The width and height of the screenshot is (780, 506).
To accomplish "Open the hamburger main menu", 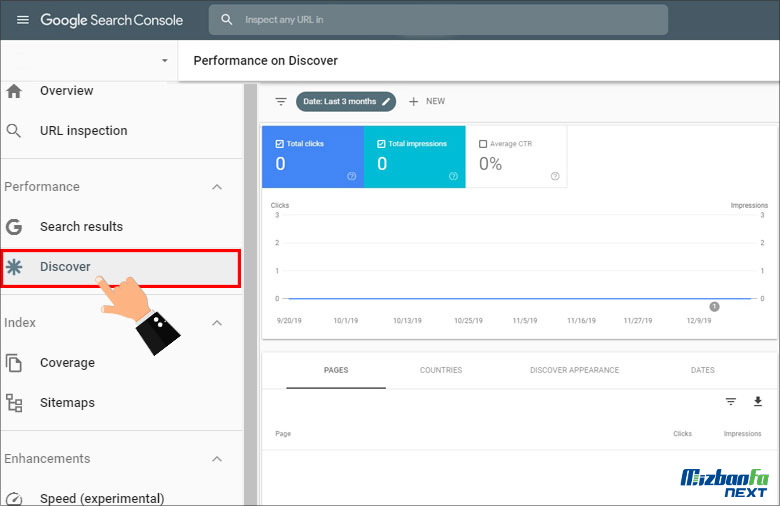I will (22, 20).
